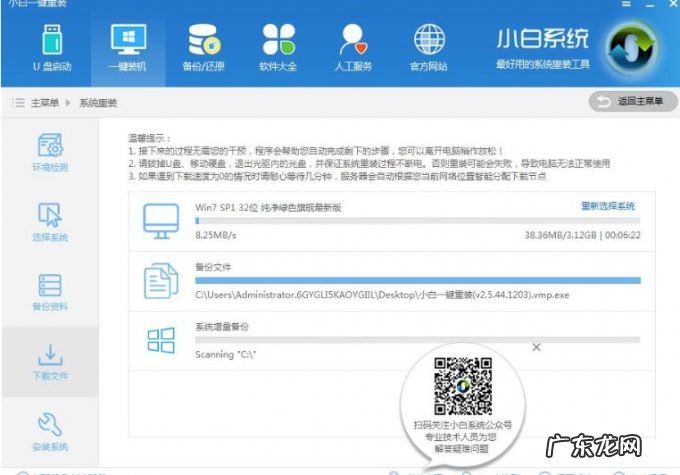Open the 备份/还原 tab
Screen dimensions: 680x475
tap(203, 47)
